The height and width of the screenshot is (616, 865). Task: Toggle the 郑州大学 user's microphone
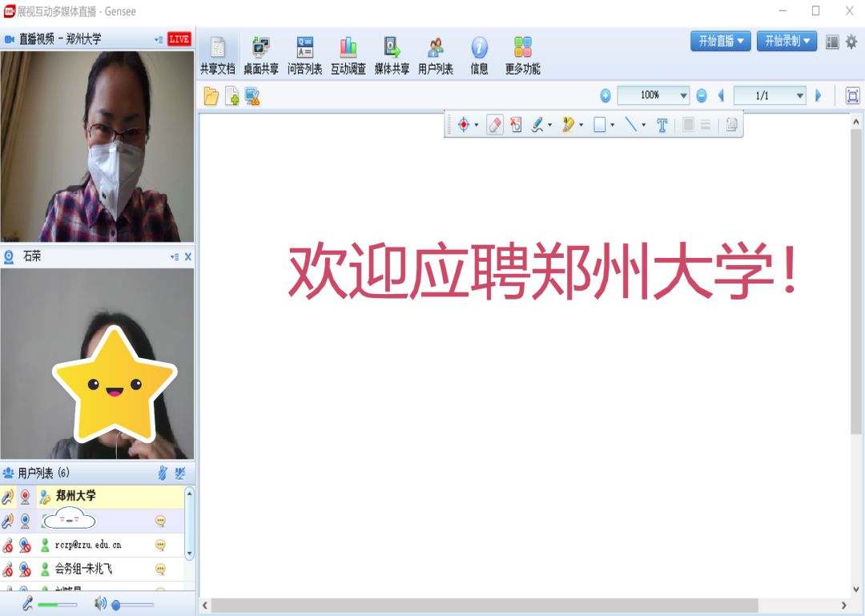pos(8,497)
